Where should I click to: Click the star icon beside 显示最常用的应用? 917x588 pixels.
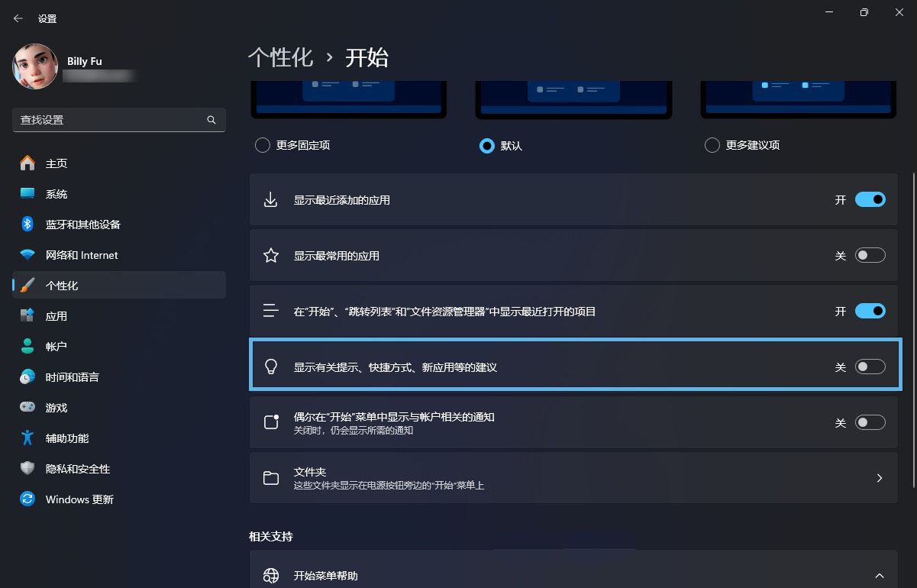coord(270,256)
